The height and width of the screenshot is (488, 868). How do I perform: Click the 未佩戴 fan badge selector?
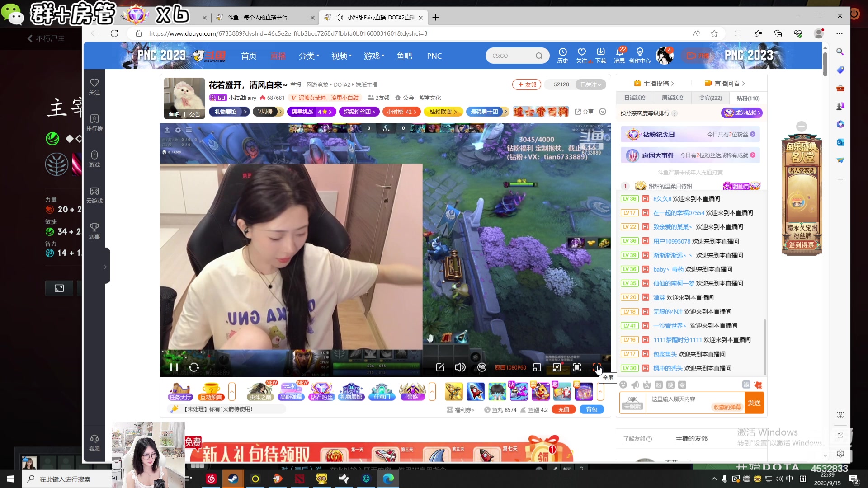pos(632,403)
